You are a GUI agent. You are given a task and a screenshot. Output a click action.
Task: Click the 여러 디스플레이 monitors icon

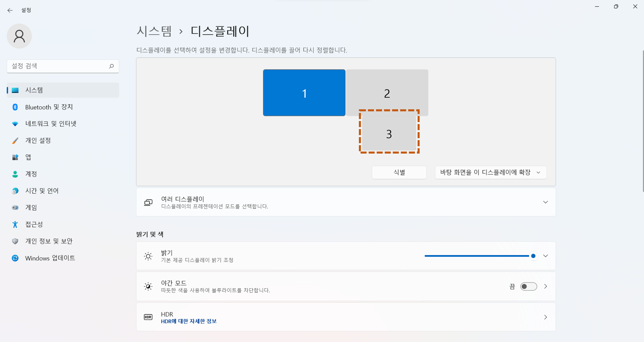[x=148, y=202]
